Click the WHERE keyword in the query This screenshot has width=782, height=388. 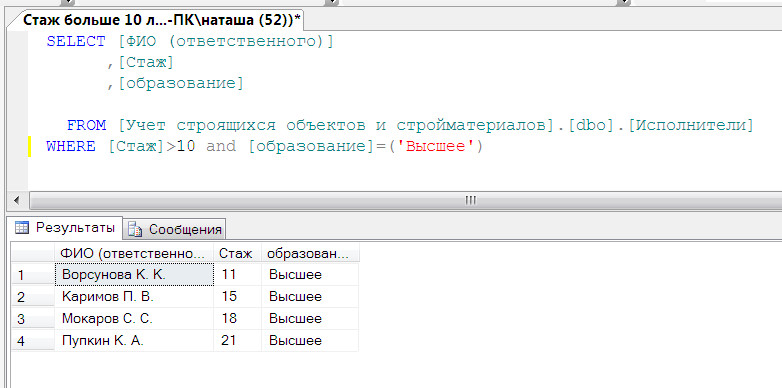71,147
